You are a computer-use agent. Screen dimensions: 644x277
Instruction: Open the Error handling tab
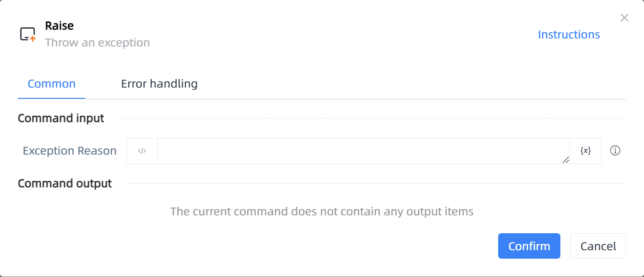pos(159,84)
